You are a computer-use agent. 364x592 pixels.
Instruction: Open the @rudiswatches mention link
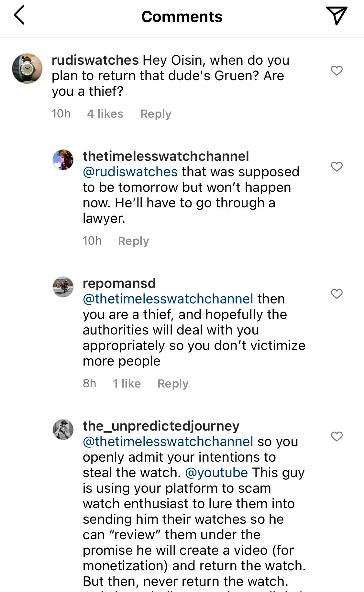point(130,172)
